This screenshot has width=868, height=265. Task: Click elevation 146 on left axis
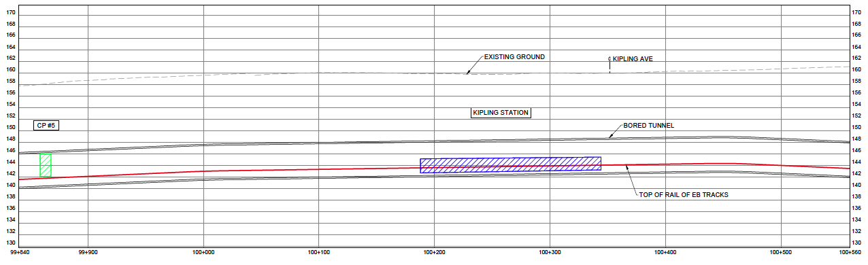10,150
